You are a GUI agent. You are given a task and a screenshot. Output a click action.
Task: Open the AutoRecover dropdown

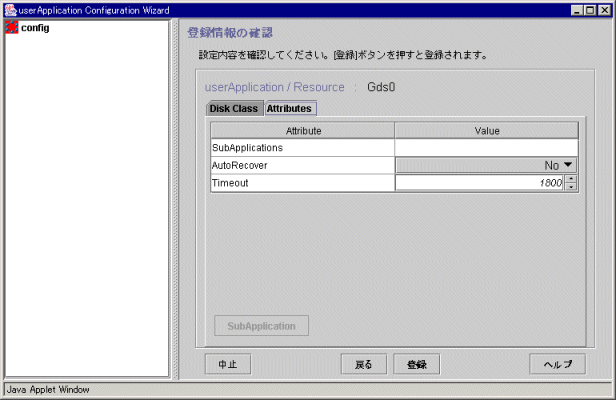point(568,165)
